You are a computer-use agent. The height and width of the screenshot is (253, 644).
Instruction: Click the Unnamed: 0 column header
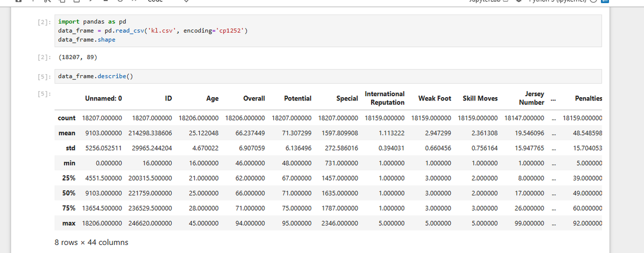tap(103, 99)
